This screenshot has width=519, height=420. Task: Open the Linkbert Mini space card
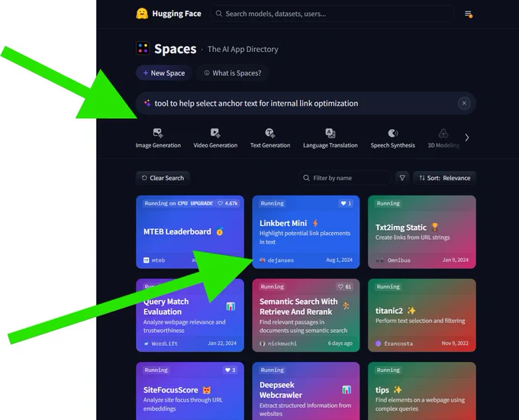(x=306, y=232)
